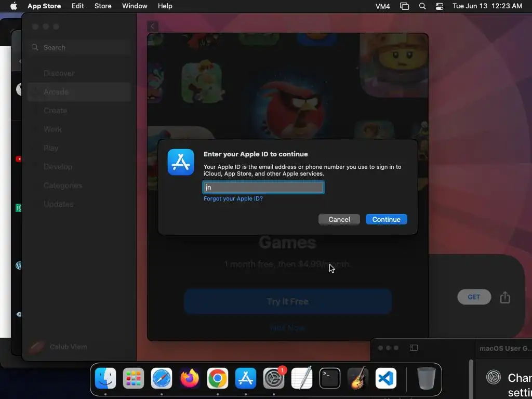The width and height of the screenshot is (532, 399).
Task: Click the Apple ID text field
Action: (263, 187)
